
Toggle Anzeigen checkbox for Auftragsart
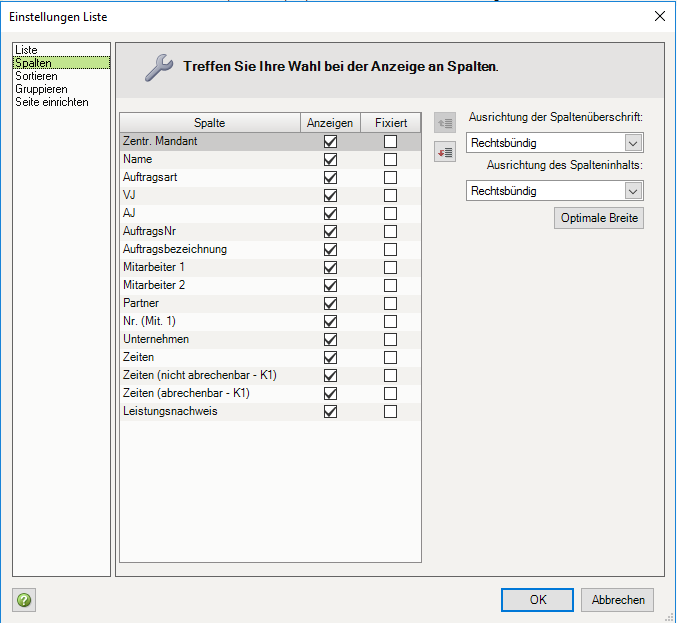pos(330,177)
